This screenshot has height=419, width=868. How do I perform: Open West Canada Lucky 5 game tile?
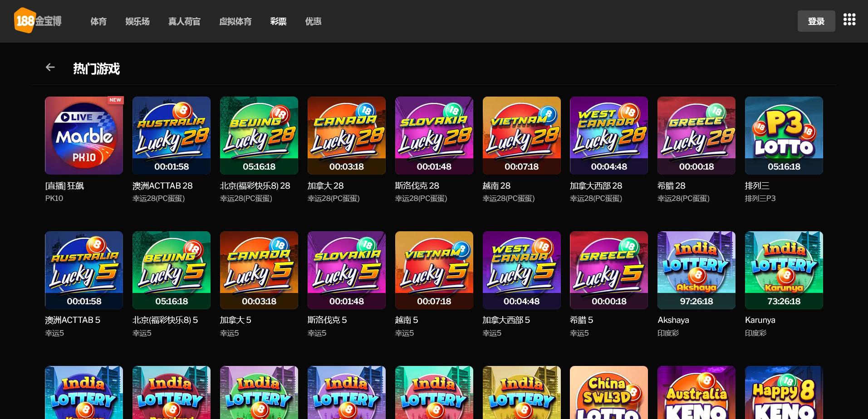(522, 270)
